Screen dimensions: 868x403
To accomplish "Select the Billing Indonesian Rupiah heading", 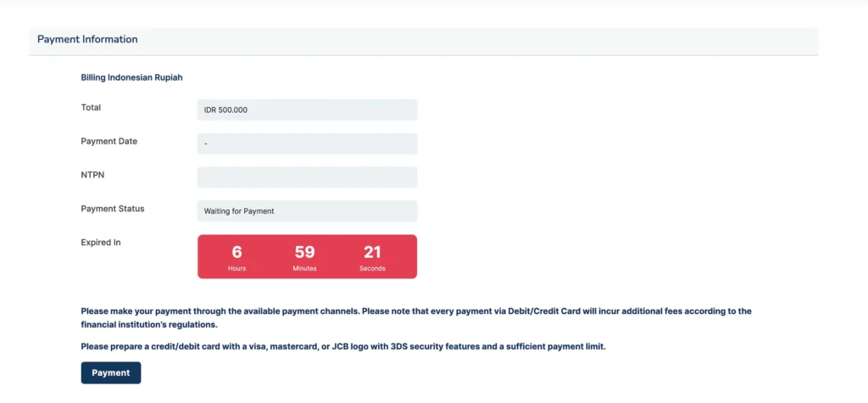I will (131, 77).
